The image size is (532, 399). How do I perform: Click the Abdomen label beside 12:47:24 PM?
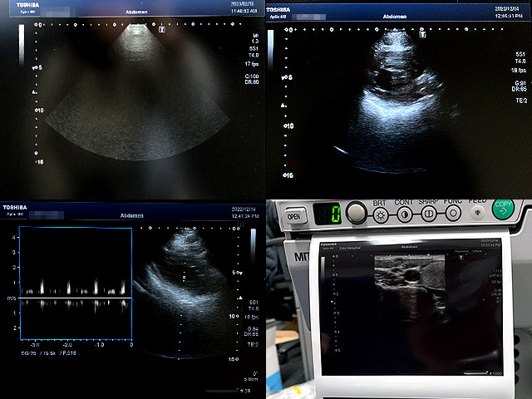click(131, 216)
